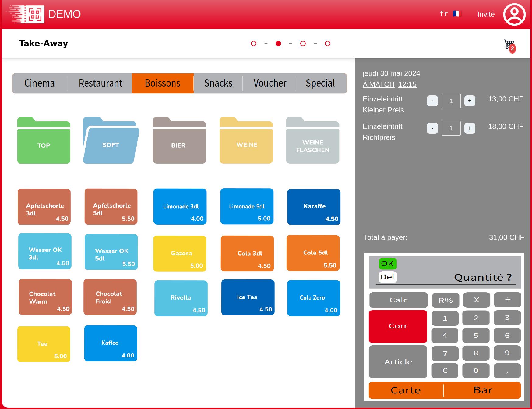Decrease Einzeleintritt Richtpreis quantity
Viewport: 532px width, 409px height.
(432, 128)
